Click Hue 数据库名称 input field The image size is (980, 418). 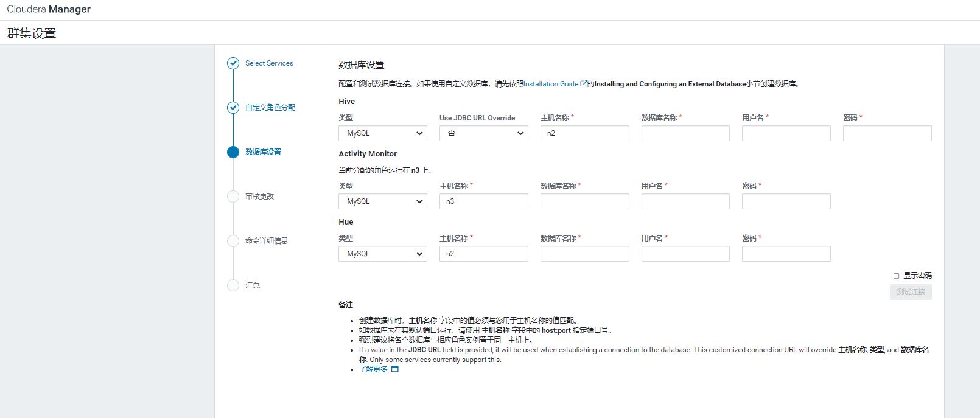[x=585, y=254]
